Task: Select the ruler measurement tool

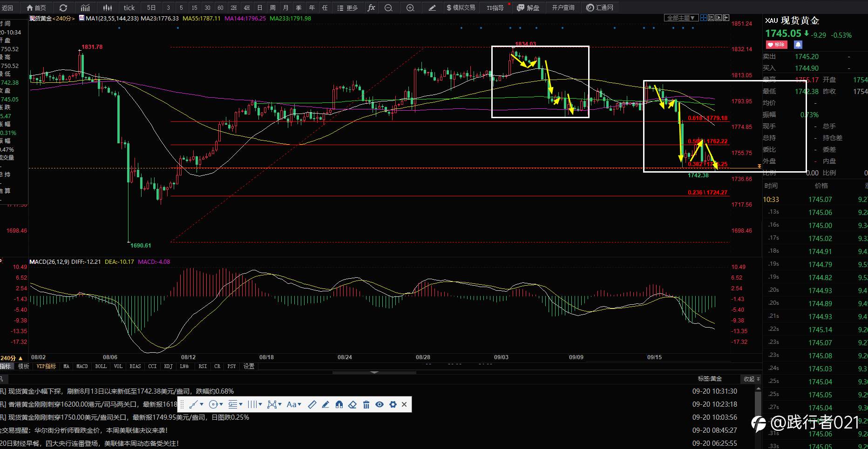Action: click(x=312, y=404)
